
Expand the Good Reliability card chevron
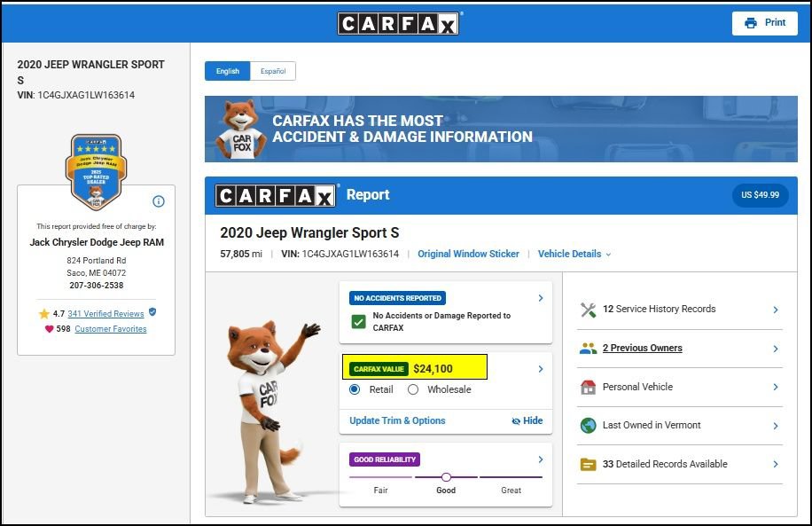(x=540, y=459)
